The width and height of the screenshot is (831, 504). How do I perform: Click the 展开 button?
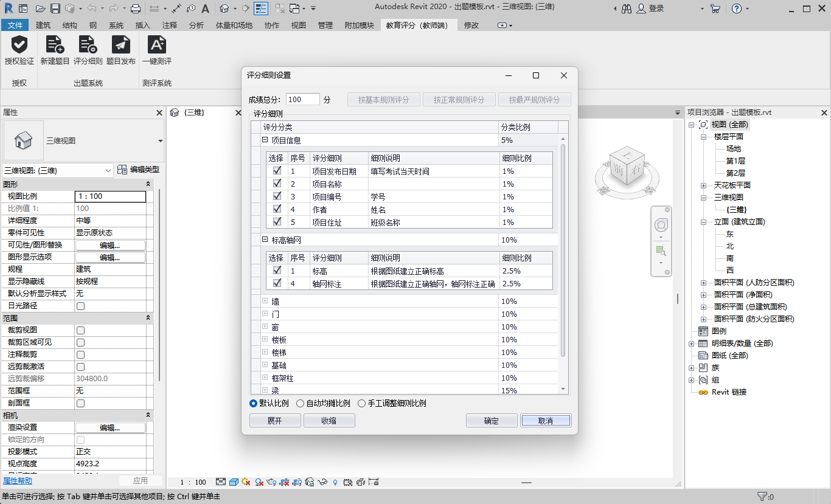pos(275,421)
